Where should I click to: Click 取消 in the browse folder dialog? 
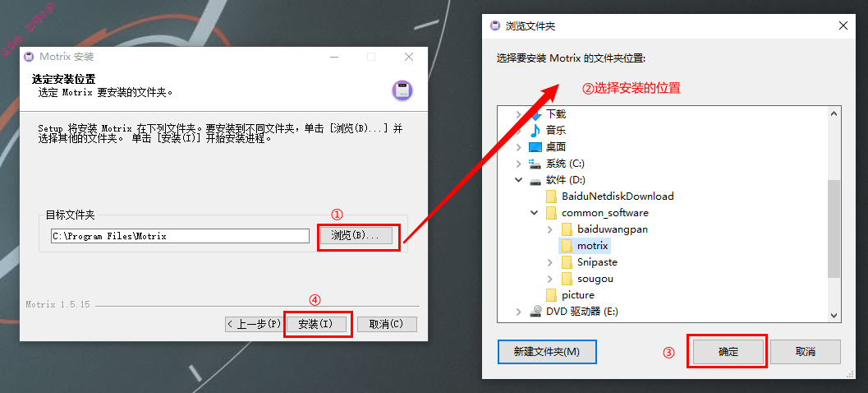tap(806, 351)
